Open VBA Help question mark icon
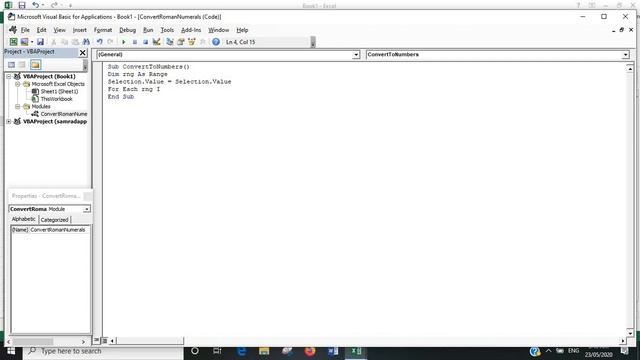 [x=216, y=42]
